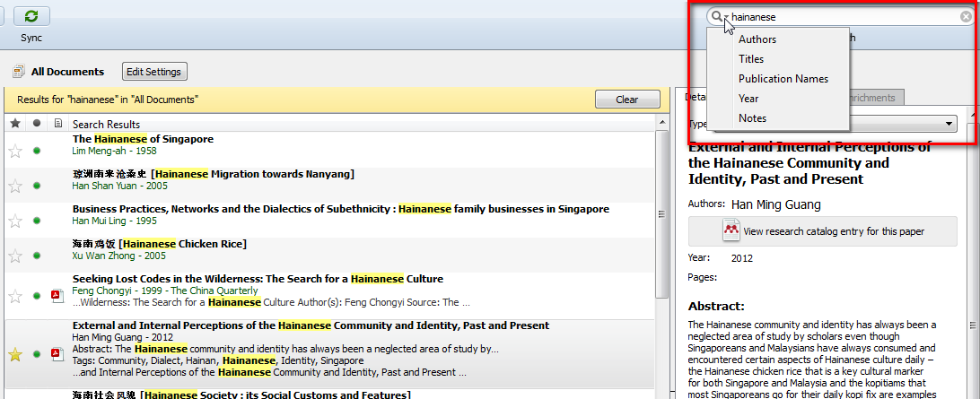Click the Sync toolbar icon

(31, 16)
